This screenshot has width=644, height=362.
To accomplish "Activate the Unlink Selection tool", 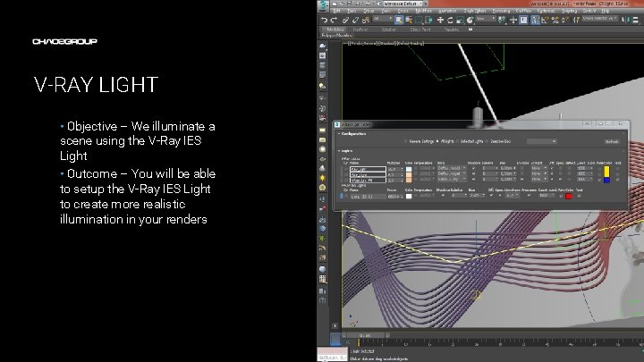I will [355, 20].
